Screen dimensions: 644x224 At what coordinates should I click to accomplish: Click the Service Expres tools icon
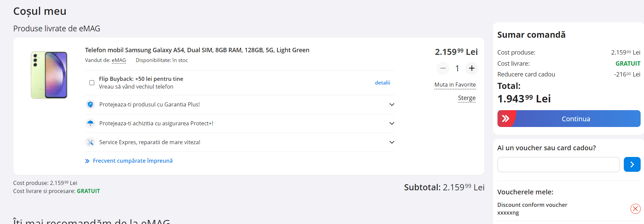90,142
